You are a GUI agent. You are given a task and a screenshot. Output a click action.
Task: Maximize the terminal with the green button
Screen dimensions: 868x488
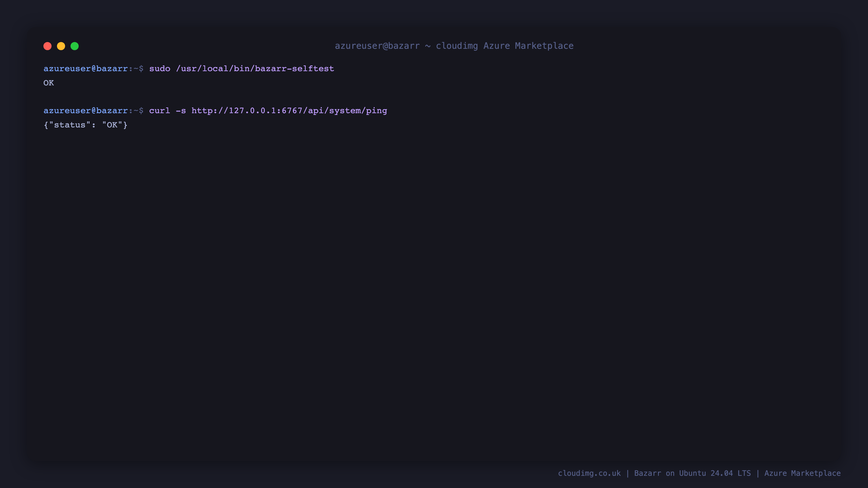pos(75,46)
